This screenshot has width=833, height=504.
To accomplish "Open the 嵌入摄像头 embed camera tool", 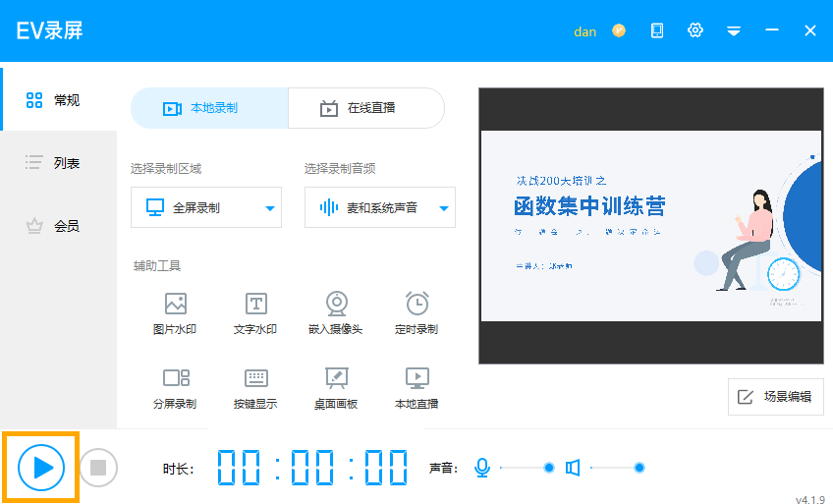I will click(336, 313).
